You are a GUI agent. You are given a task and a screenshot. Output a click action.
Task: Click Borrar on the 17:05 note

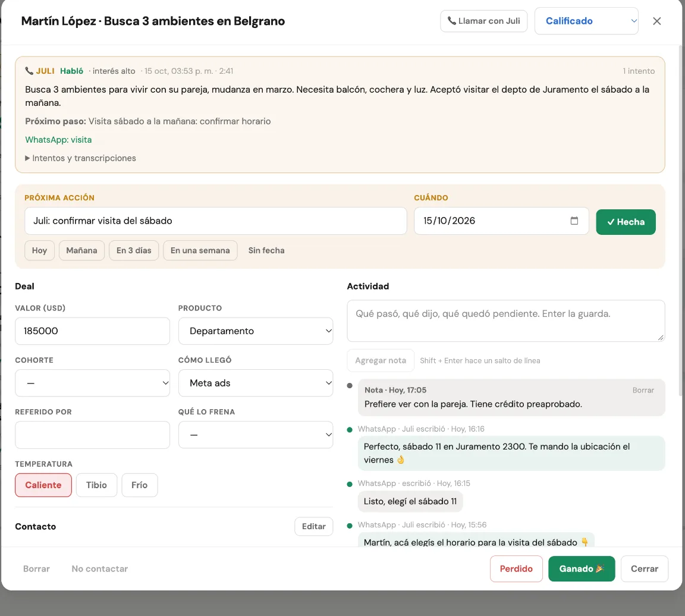643,390
